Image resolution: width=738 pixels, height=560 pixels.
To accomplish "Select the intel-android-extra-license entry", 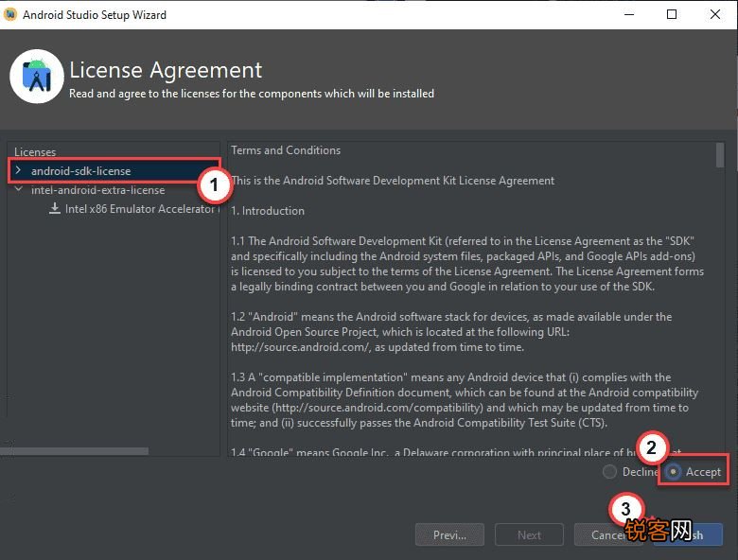I will (x=97, y=190).
